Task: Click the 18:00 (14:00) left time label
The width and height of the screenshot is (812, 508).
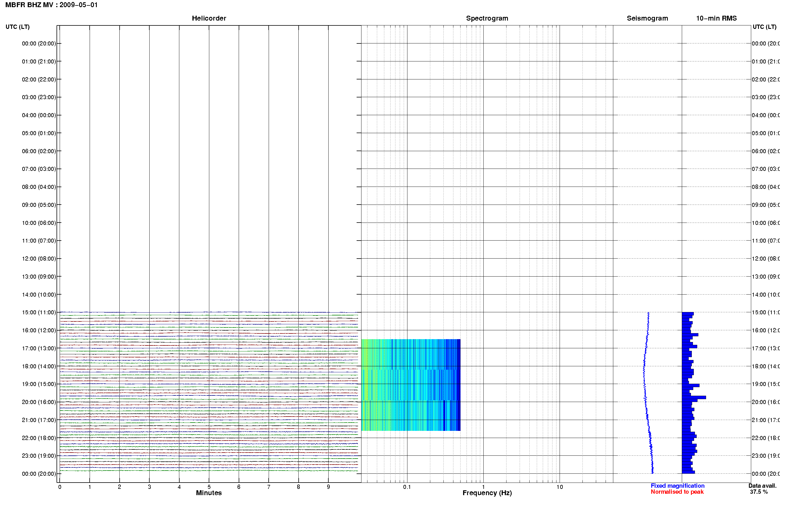Action: pos(39,366)
